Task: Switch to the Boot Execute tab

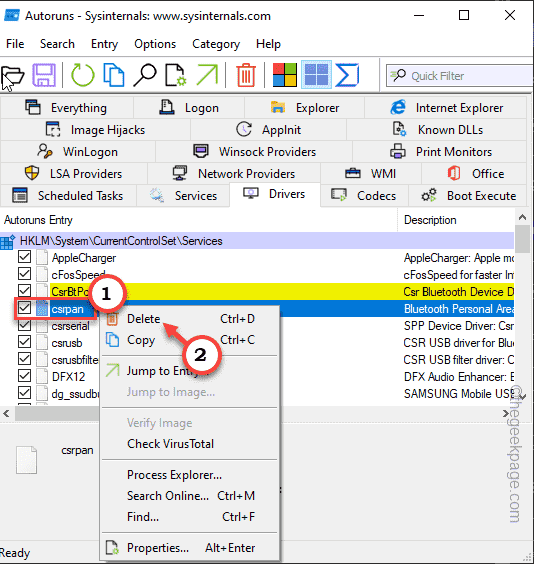Action: [467, 196]
